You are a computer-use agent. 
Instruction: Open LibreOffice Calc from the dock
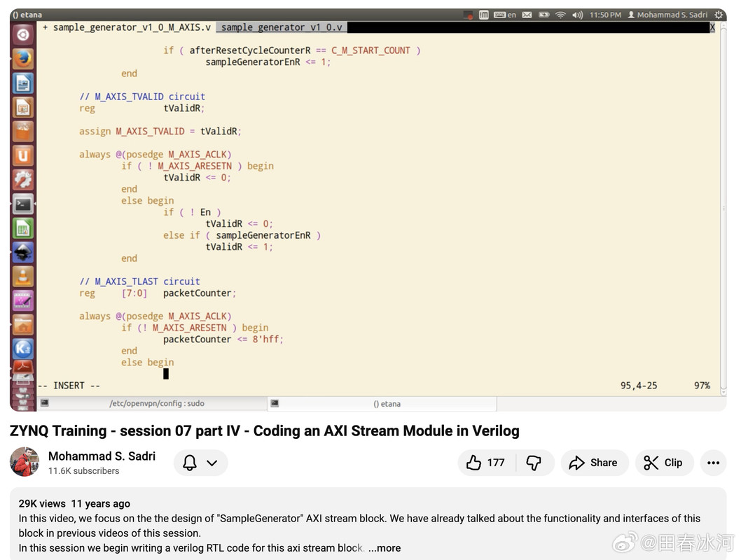tap(22, 228)
